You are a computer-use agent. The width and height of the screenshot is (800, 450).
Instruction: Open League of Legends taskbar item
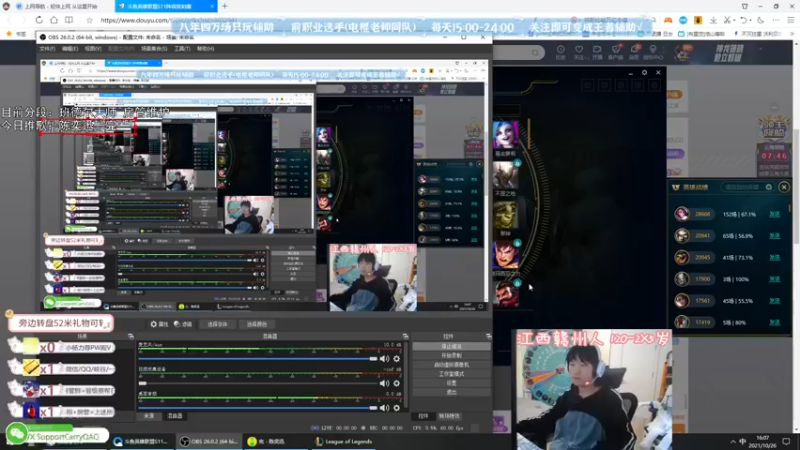pyautogui.click(x=343, y=442)
